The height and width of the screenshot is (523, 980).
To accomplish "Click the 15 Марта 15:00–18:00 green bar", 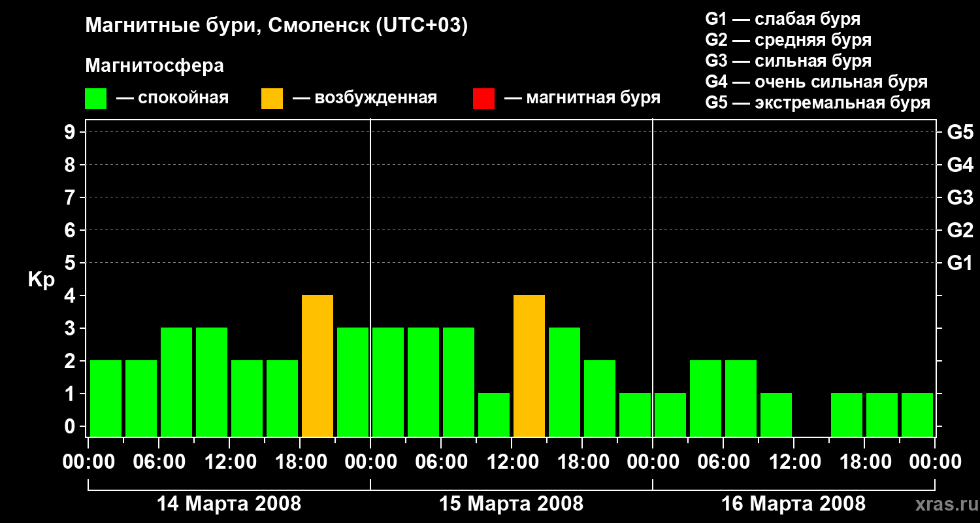I will coord(564,382).
